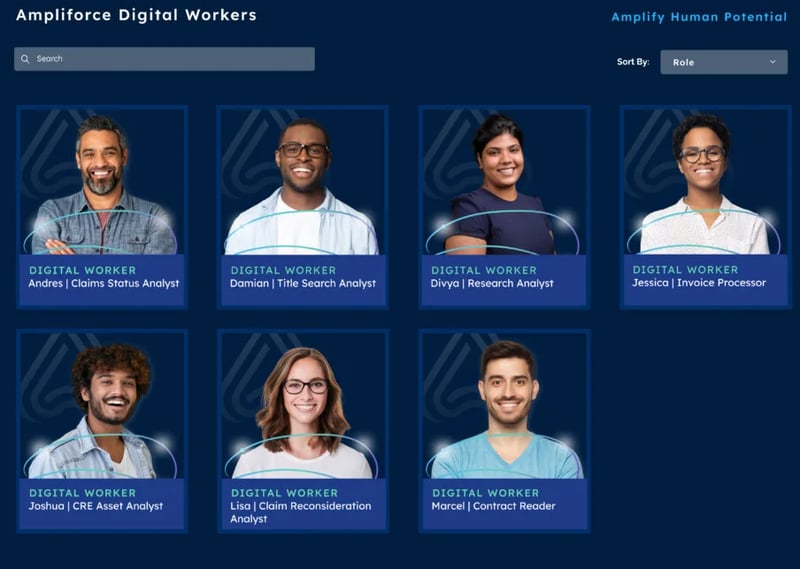Click the 'Damian | Title Search Analyst' label
The image size is (800, 569).
point(303,284)
